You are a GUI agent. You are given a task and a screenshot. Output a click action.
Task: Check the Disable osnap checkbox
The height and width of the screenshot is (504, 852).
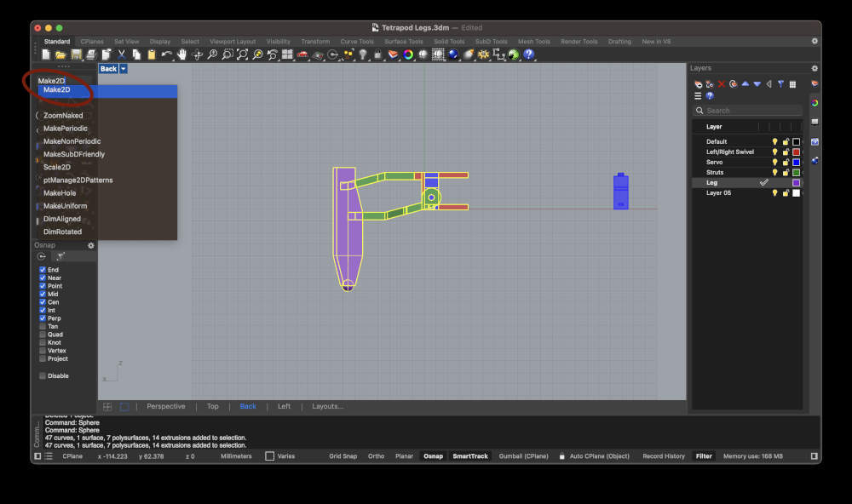[x=43, y=375]
